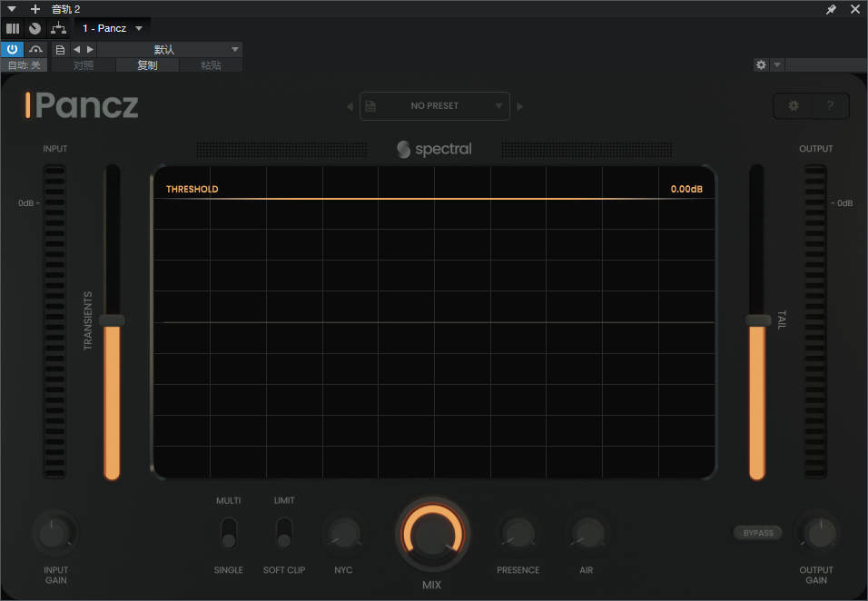
Task: Open Pancz settings gear button
Action: click(794, 105)
